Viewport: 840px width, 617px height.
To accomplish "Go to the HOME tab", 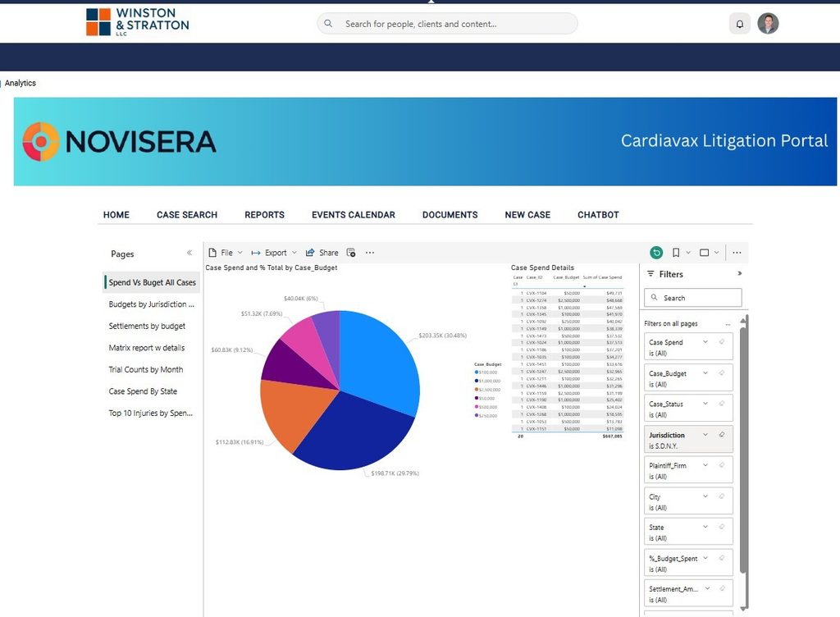I will pos(116,215).
